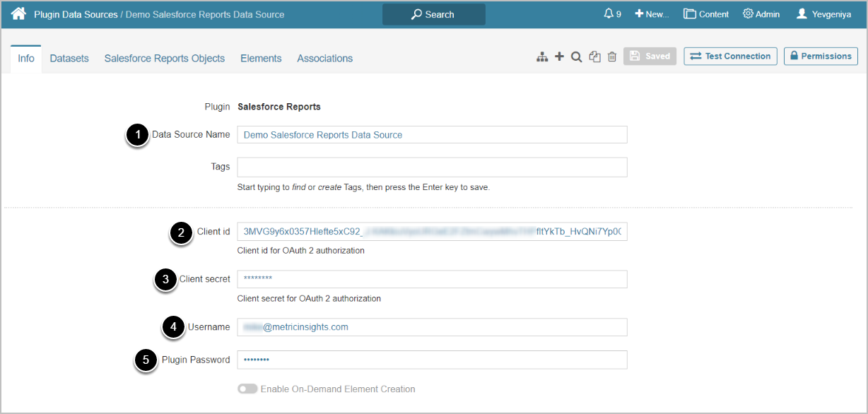Switch to the Datasets tab
This screenshot has width=868, height=414.
69,59
